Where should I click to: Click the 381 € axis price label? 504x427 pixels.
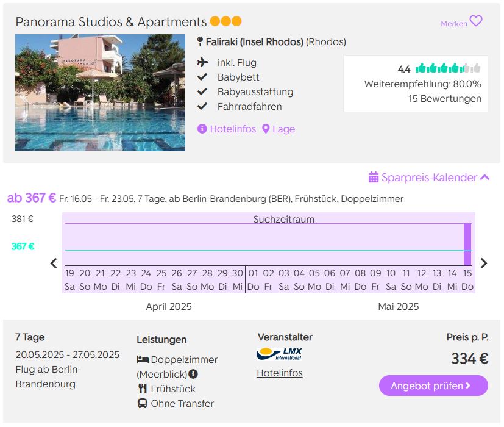23,219
